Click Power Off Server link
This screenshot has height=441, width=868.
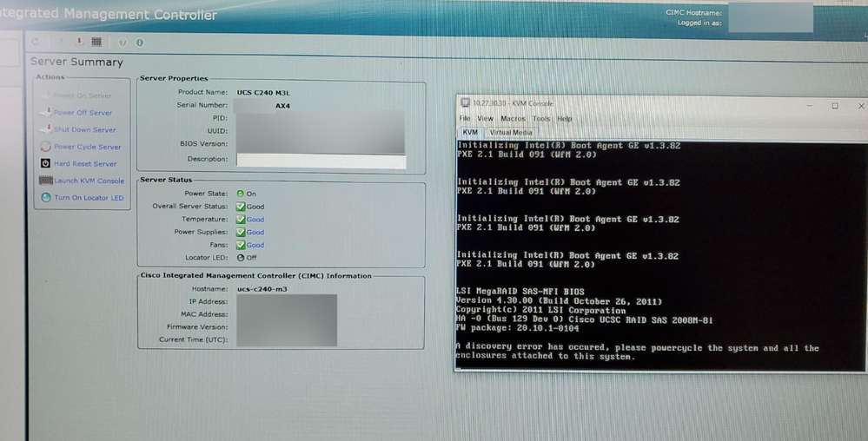point(83,112)
